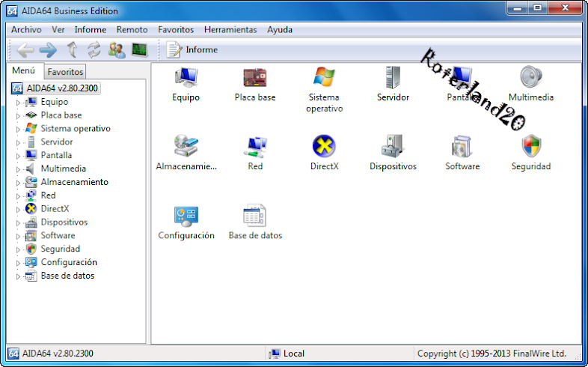588x367 pixels.
Task: Select Servidor in the tree
Action: (x=57, y=142)
